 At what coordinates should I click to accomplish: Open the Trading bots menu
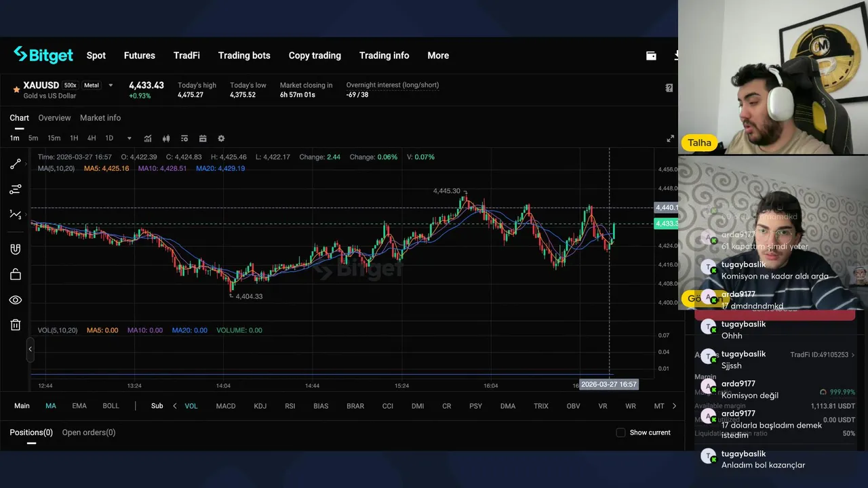pos(244,56)
